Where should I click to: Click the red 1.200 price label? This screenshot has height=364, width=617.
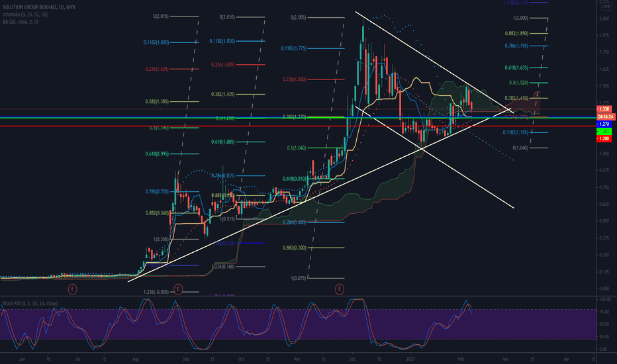pyautogui.click(x=604, y=138)
